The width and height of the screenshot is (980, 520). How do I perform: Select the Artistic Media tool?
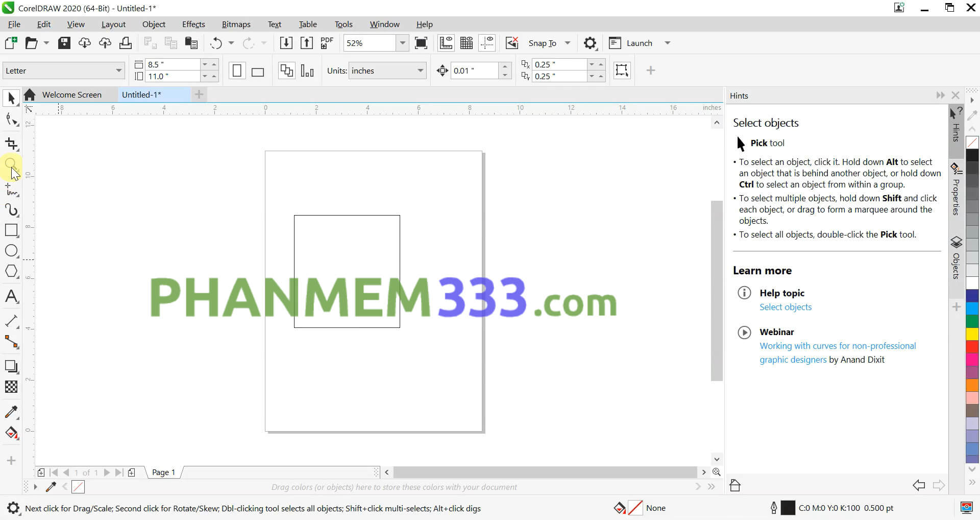pos(11,210)
